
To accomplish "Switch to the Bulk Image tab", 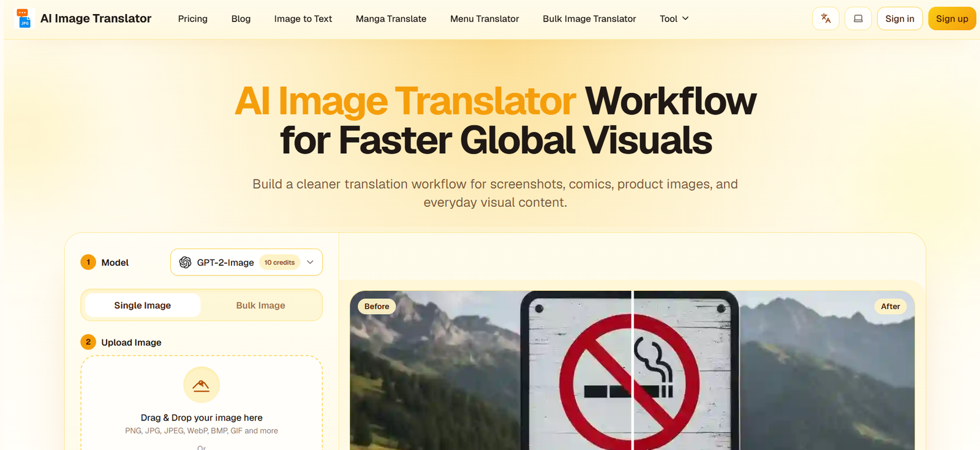I will pyautogui.click(x=261, y=305).
